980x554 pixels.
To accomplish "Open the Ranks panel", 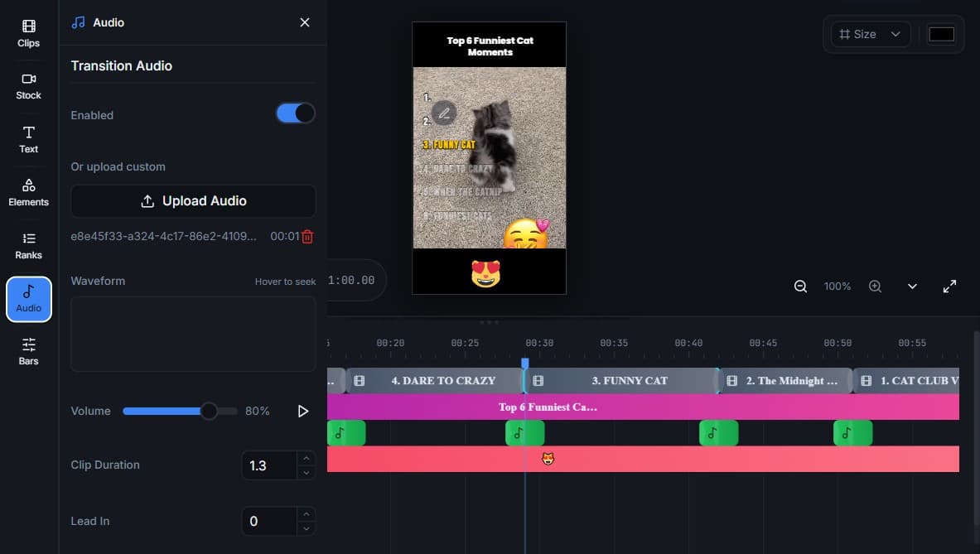I will click(x=28, y=244).
